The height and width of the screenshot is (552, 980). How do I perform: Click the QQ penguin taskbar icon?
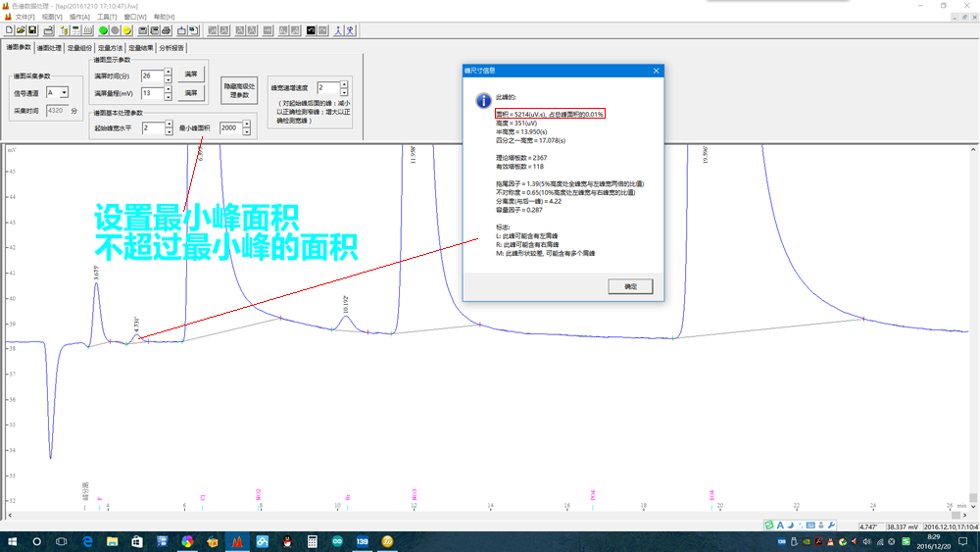coord(287,541)
